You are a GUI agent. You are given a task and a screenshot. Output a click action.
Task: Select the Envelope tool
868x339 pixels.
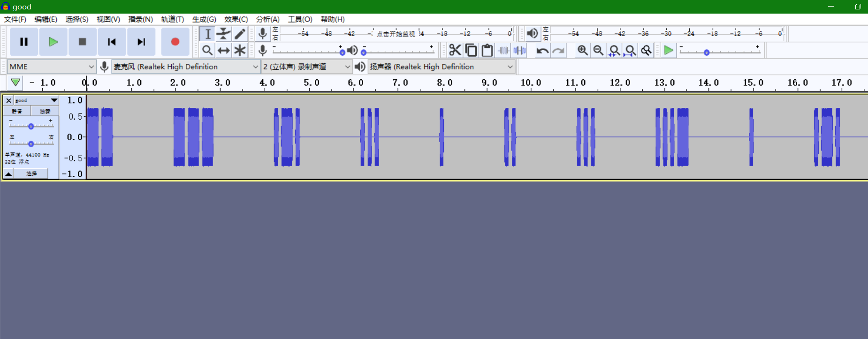(224, 34)
